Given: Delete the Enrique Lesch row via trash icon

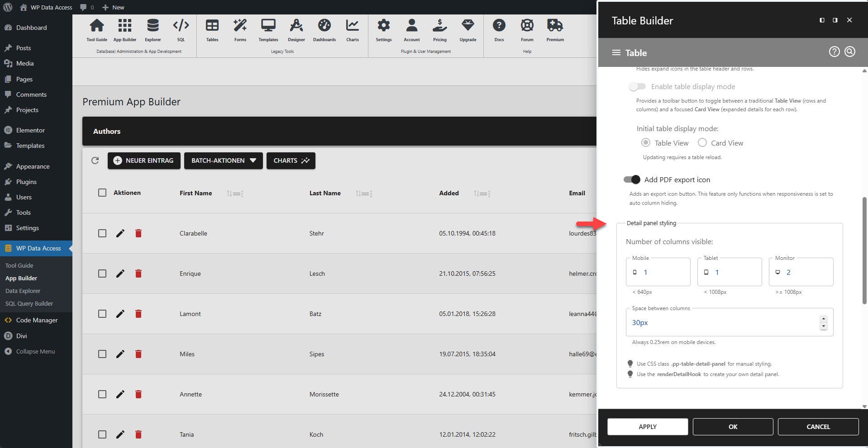Looking at the screenshot, I should tap(138, 274).
